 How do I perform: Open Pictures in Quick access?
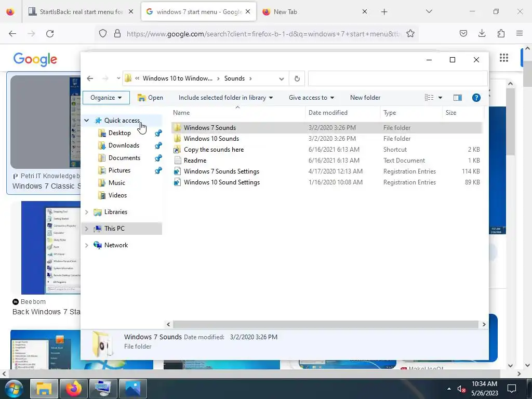119,170
